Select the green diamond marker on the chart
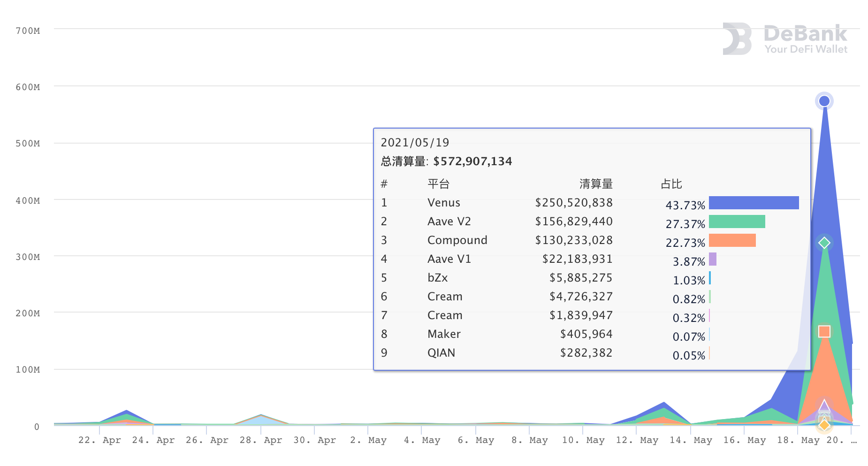This screenshot has width=868, height=466. pos(823,243)
